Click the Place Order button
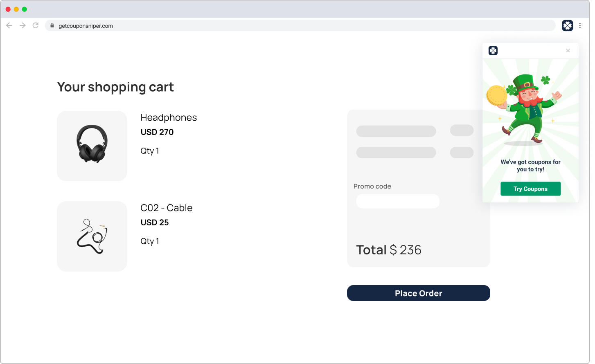Screen dimensions: 595x364 click(418, 293)
